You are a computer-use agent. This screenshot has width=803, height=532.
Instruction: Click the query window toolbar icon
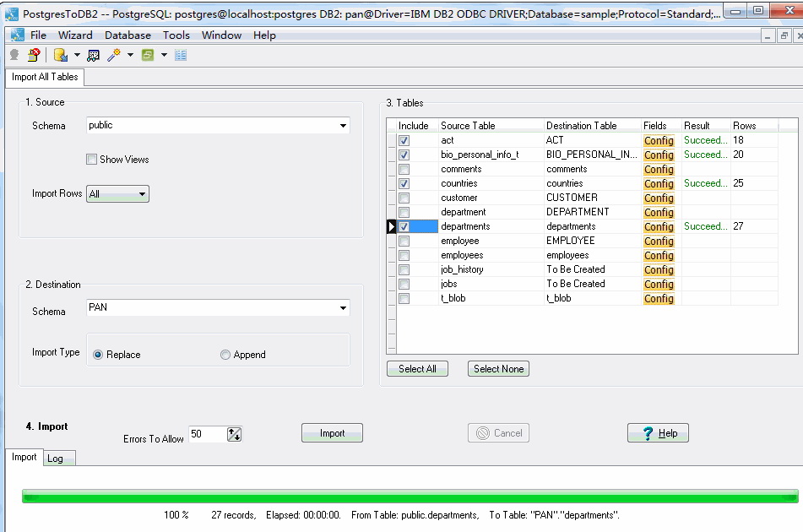[x=93, y=55]
